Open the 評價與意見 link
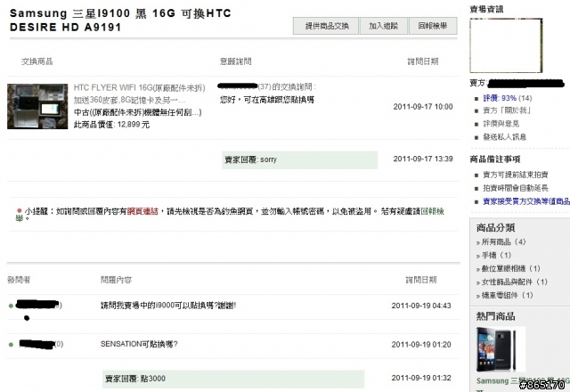 (501, 124)
